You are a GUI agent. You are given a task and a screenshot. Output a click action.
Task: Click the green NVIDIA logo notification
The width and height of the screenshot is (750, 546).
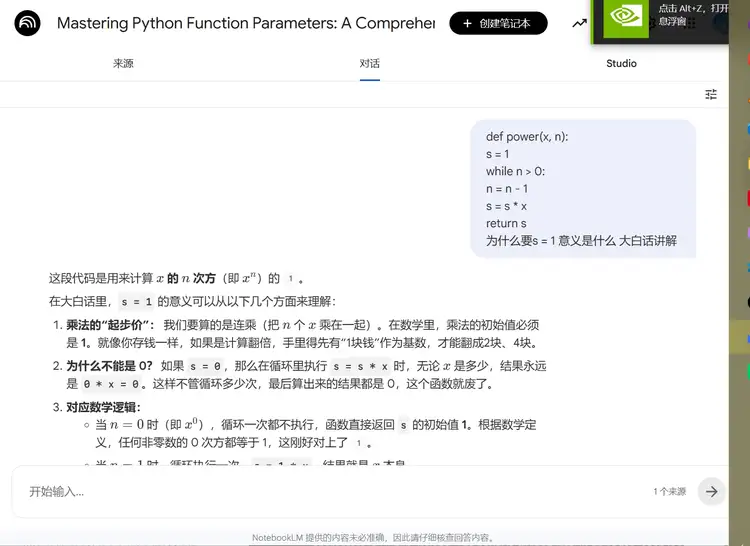click(x=622, y=18)
